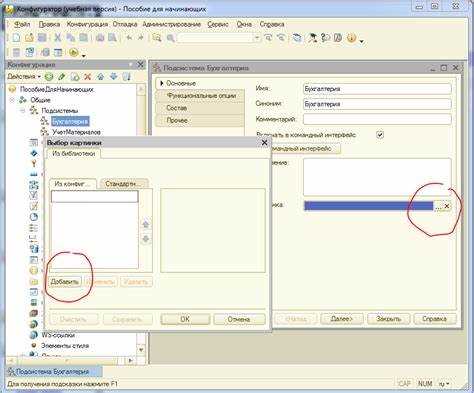The image size is (474, 393).
Task: Open the Окна menu
Action: pos(244,24)
